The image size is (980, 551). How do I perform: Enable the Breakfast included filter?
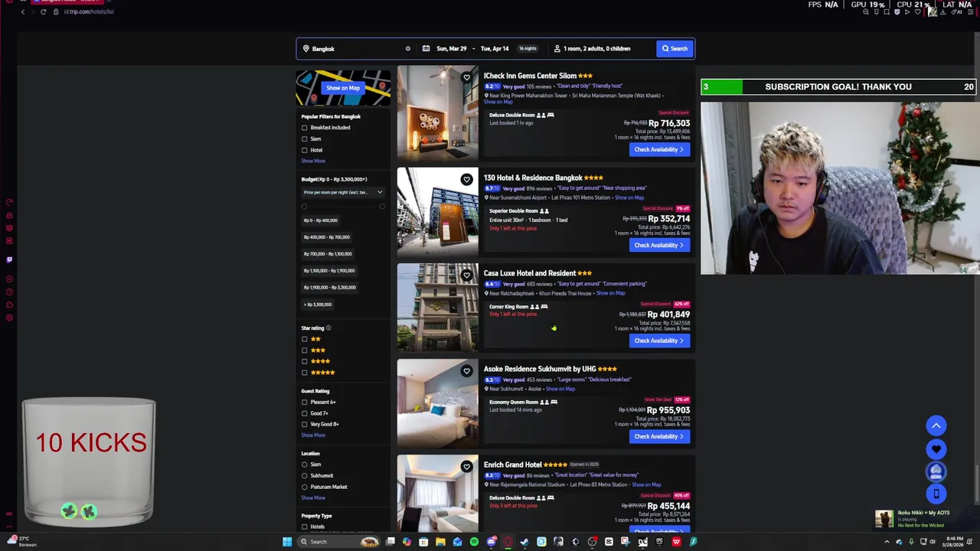[x=305, y=128]
